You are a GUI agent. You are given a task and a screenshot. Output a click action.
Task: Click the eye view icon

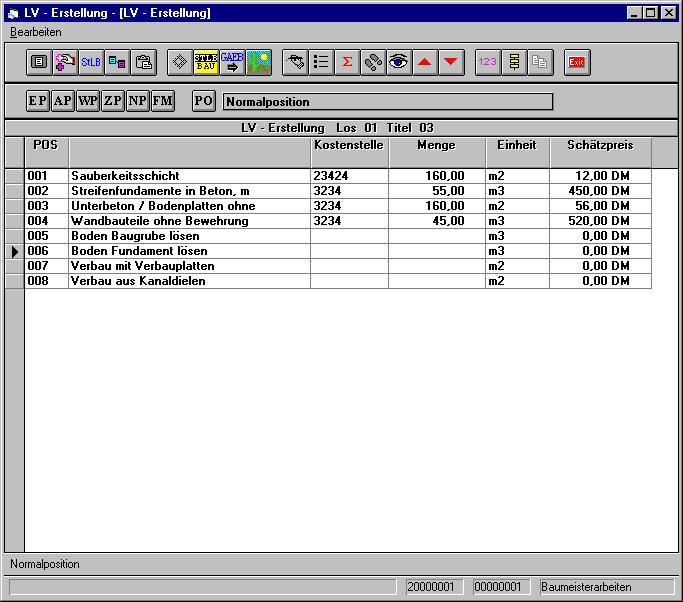click(x=398, y=62)
